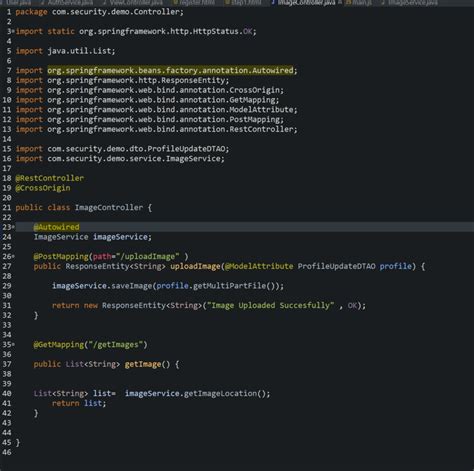
Task: Click 'getMultiPartFile()' on line 29
Action: click(234, 286)
